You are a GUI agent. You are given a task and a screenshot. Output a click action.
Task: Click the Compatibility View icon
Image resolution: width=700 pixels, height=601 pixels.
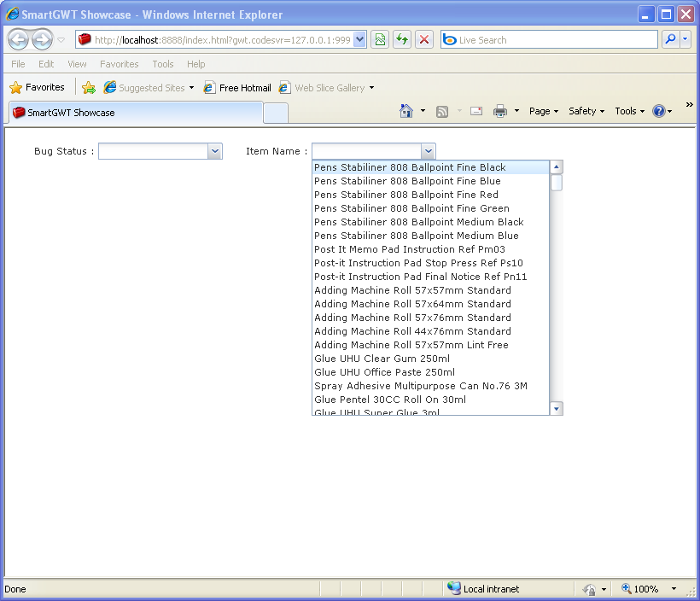tap(380, 40)
